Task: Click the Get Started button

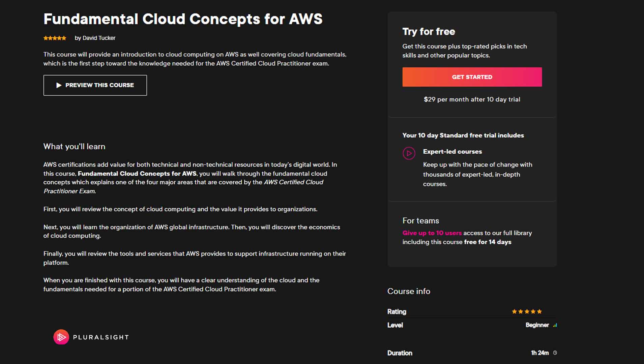Action: coord(472,77)
